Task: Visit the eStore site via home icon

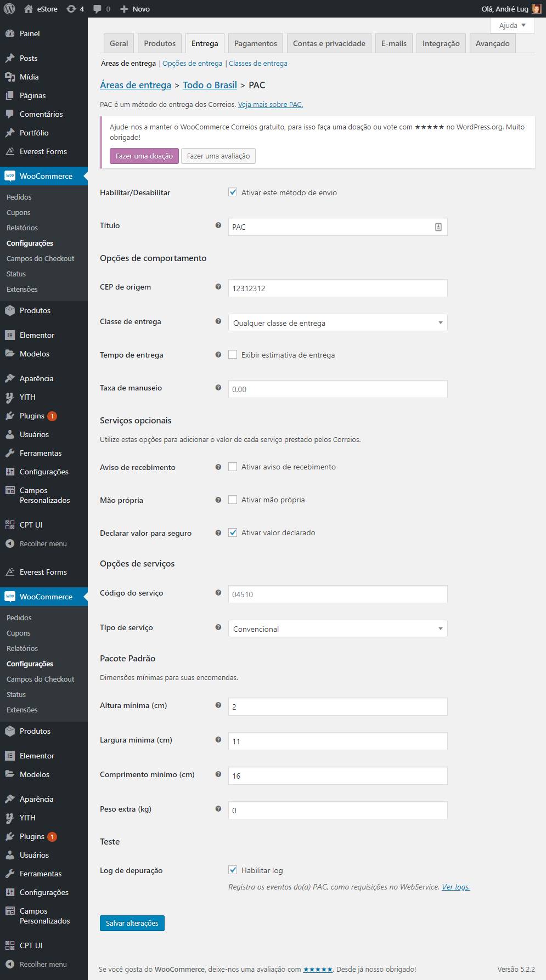Action: tap(29, 9)
